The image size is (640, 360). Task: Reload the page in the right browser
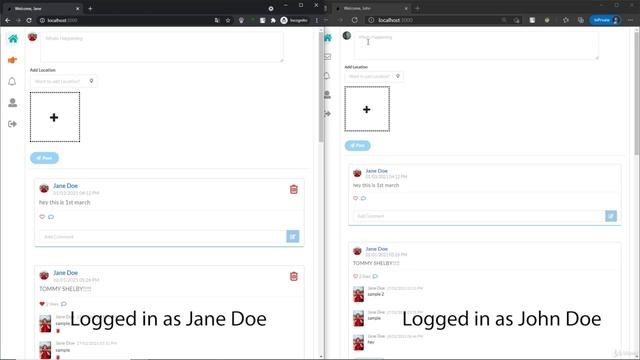355,20
